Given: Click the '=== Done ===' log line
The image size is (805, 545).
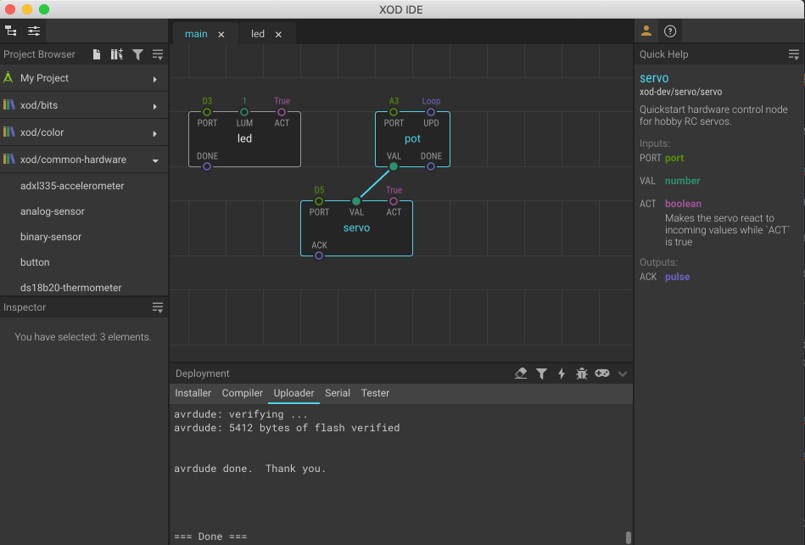Looking at the screenshot, I should click(x=210, y=536).
